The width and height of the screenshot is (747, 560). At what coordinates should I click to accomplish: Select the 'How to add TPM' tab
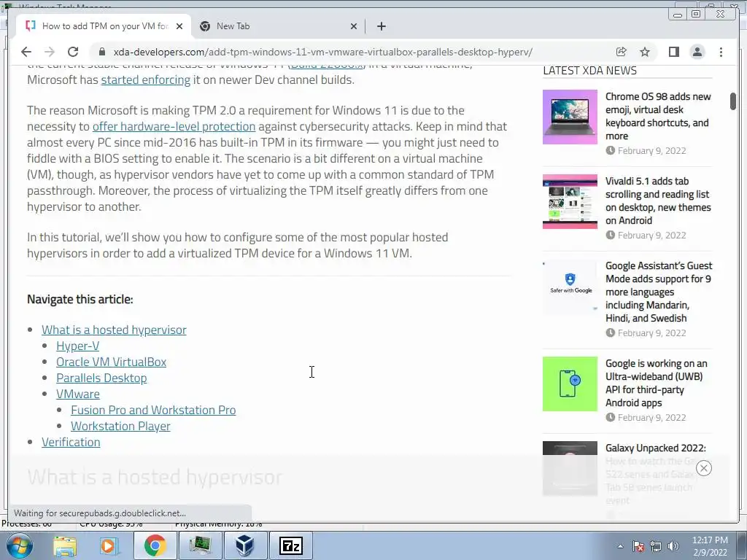(x=102, y=26)
